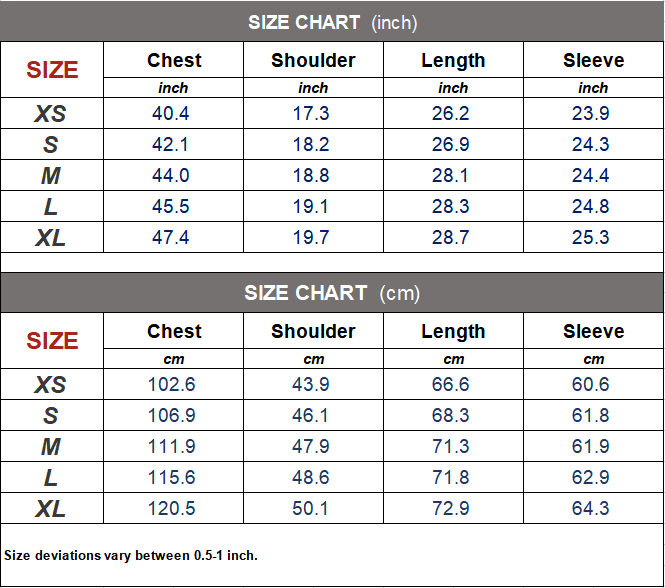Select the XS row label in inch chart
This screenshot has width=665, height=588.
[51, 114]
